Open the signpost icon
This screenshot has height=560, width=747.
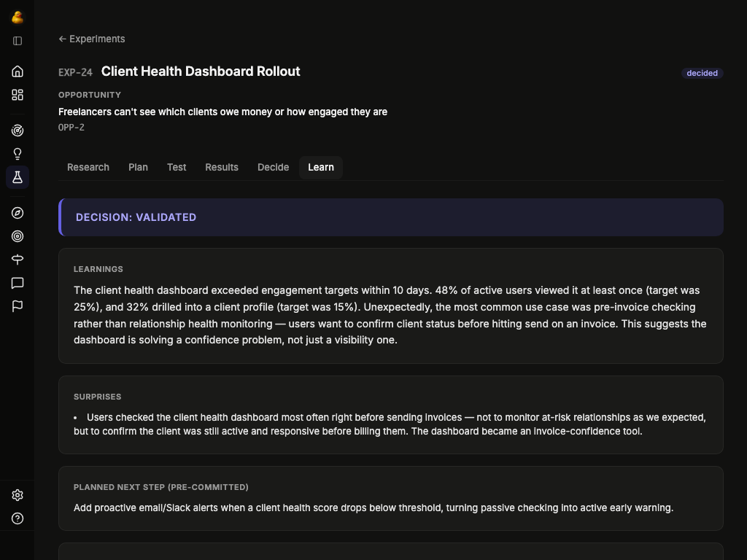18,260
